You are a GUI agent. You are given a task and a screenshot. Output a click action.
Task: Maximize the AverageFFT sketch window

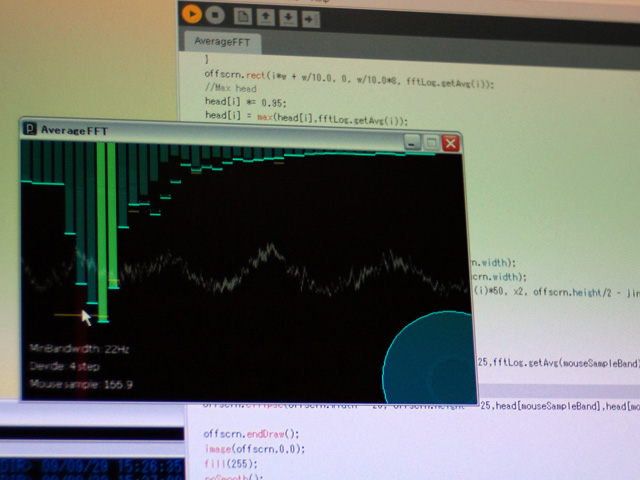tap(431, 143)
